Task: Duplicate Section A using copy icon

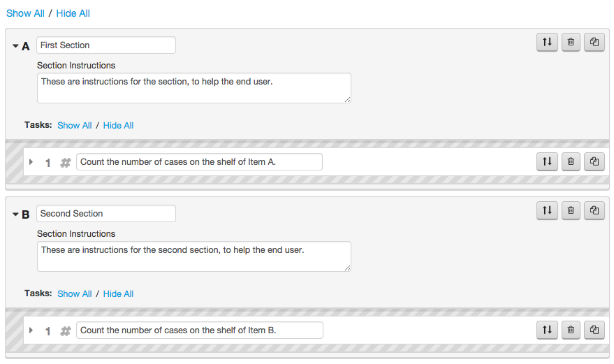Action: (594, 42)
